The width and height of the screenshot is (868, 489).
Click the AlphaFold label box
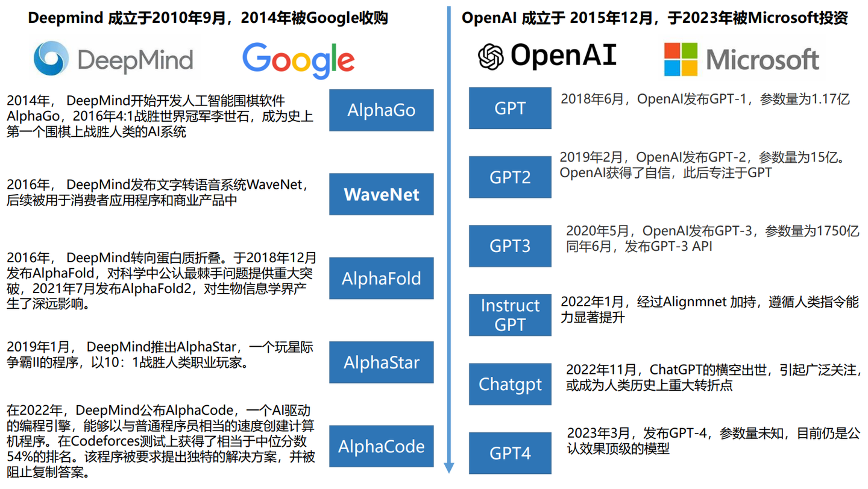pos(381,278)
